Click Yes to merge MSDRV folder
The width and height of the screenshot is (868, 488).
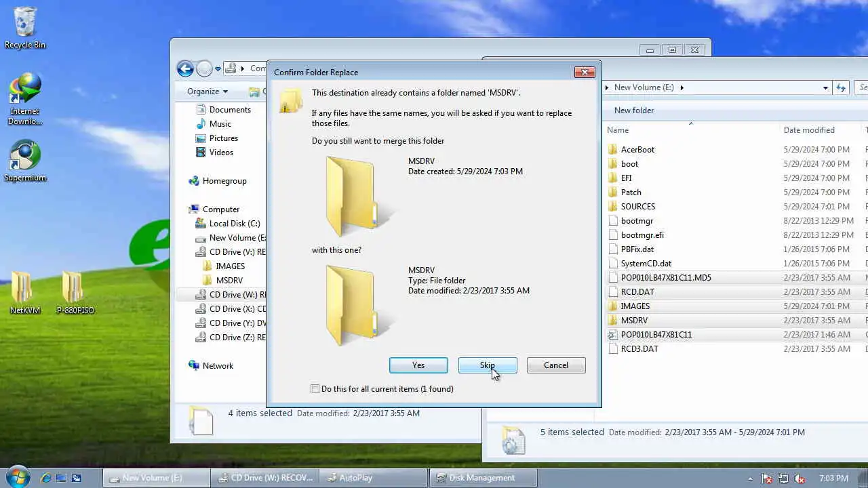[418, 365]
